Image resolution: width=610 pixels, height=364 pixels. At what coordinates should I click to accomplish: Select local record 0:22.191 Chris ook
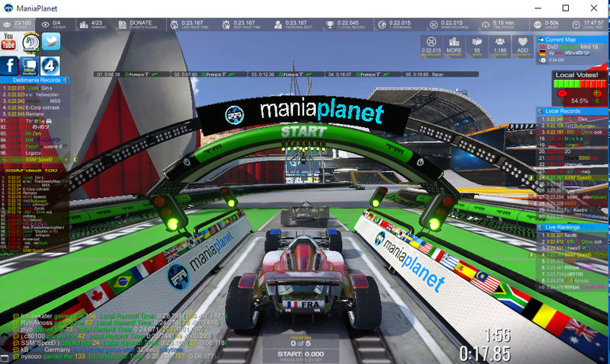pos(572,132)
